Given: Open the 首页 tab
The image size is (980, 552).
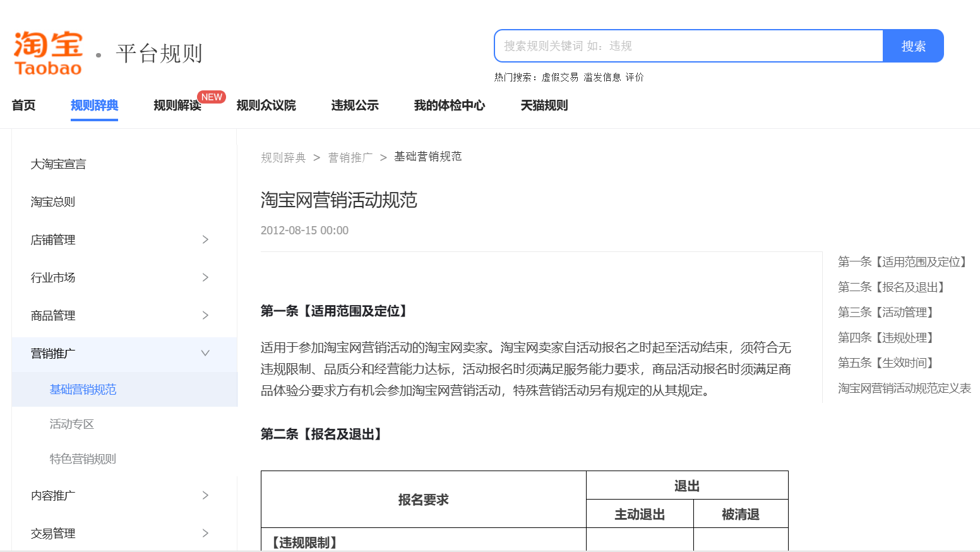Looking at the screenshot, I should [x=23, y=105].
